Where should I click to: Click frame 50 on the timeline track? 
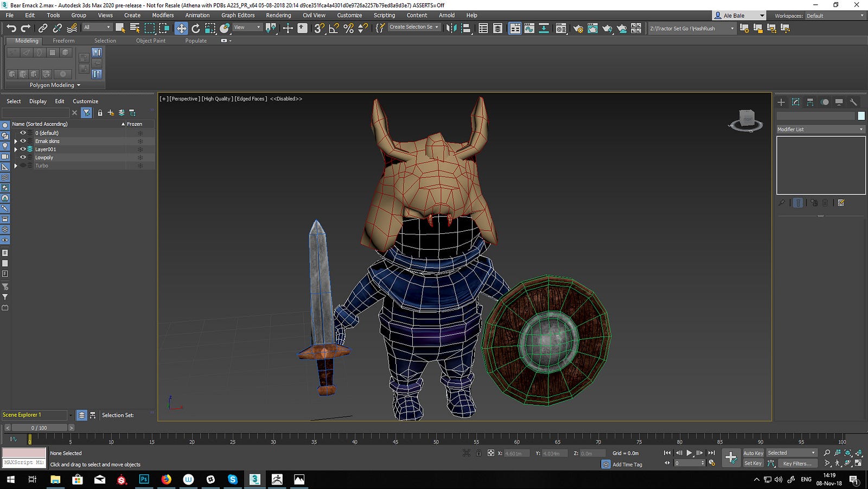[436, 439]
